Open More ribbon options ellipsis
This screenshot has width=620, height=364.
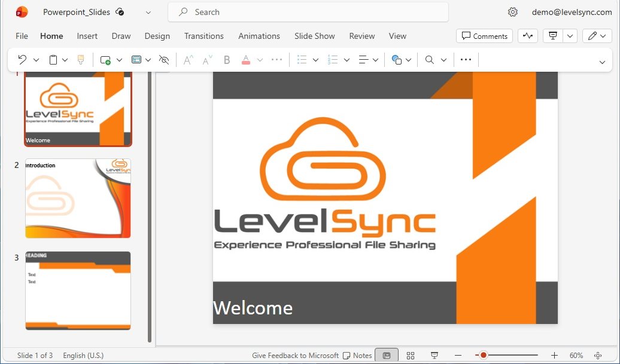[466, 60]
